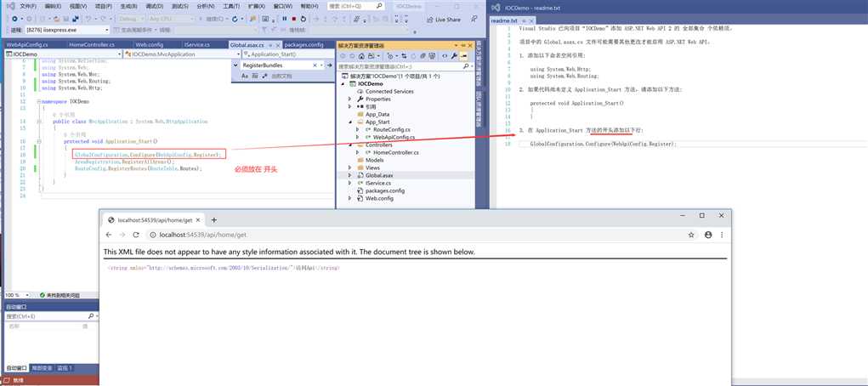This screenshot has height=386, width=868.
Task: Select packages.config in Solution Explorer
Action: [385, 190]
